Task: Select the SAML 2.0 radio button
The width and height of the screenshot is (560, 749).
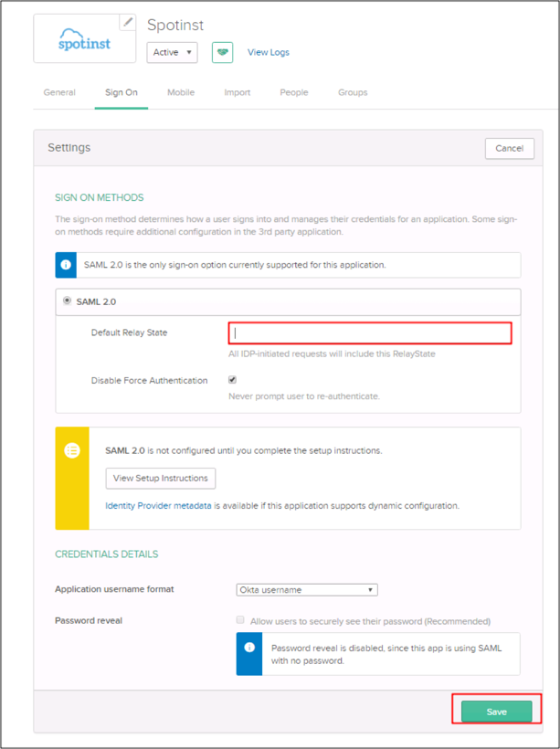Action: 67,301
